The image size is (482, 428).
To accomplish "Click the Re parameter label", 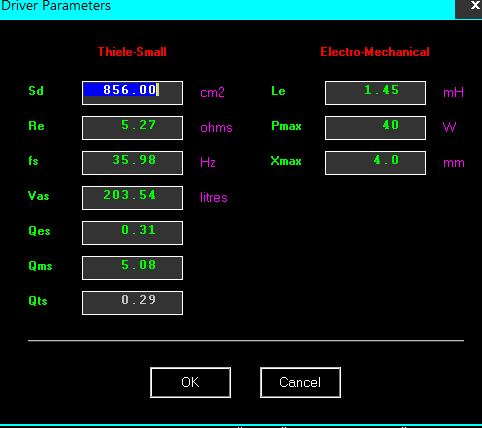I will tap(36, 126).
